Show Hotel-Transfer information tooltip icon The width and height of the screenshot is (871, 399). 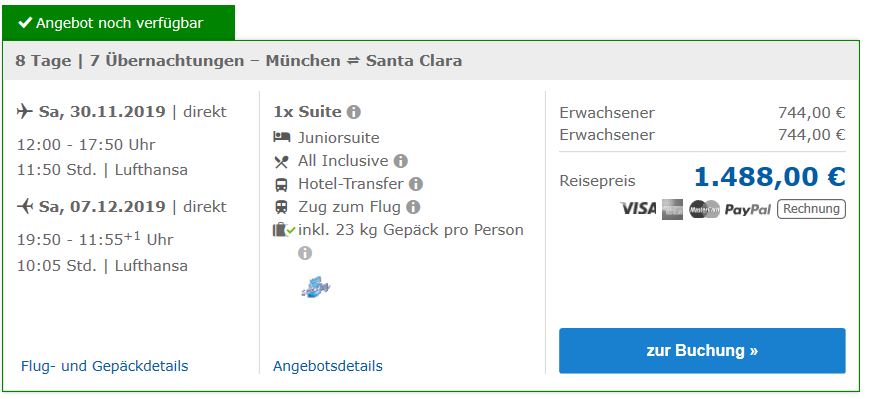(x=416, y=184)
